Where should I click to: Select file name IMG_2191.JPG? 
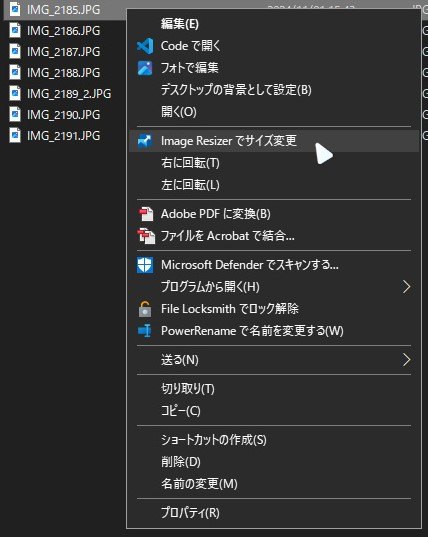64,136
